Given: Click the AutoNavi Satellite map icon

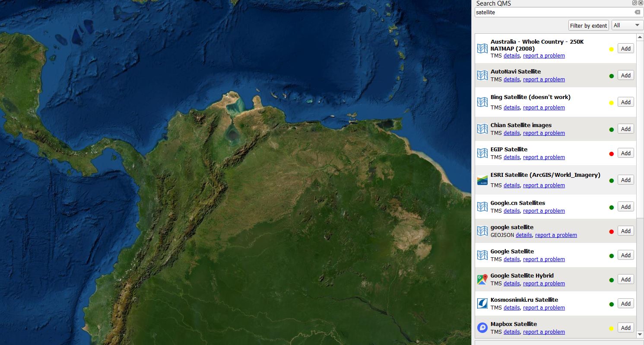Looking at the screenshot, I should click(482, 76).
